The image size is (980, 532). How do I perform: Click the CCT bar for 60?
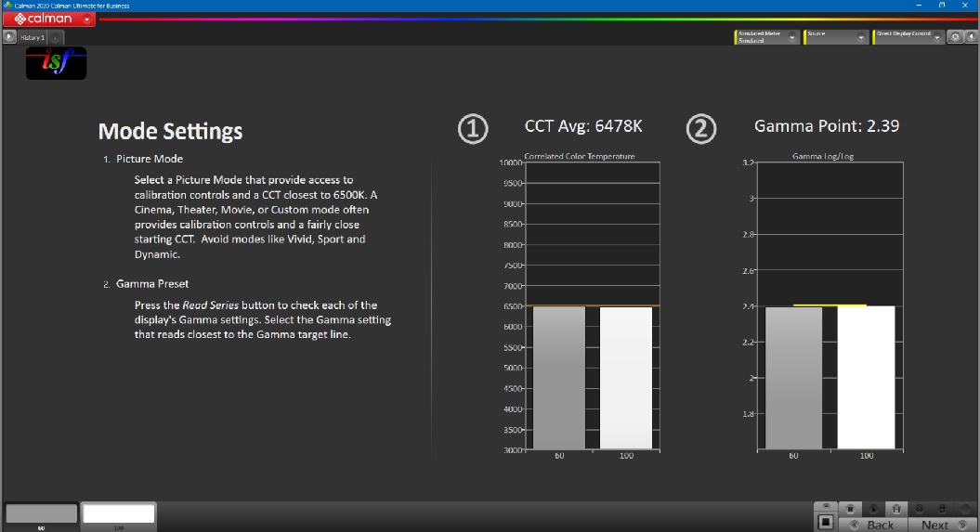coord(559,377)
